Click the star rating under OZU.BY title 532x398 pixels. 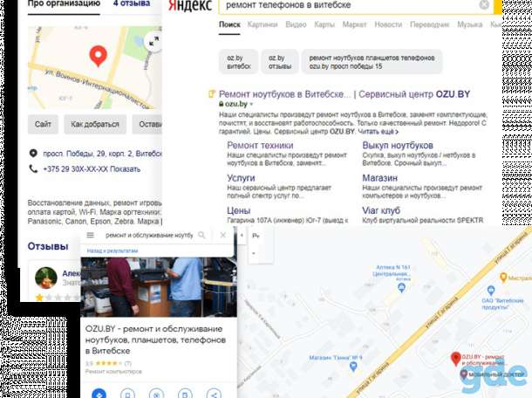coord(107,363)
